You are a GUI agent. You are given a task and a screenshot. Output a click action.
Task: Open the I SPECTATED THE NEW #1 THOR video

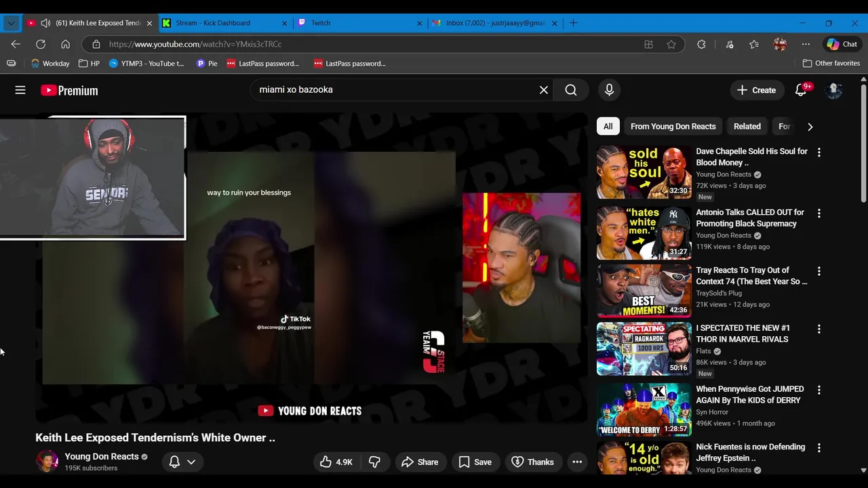[x=743, y=333]
